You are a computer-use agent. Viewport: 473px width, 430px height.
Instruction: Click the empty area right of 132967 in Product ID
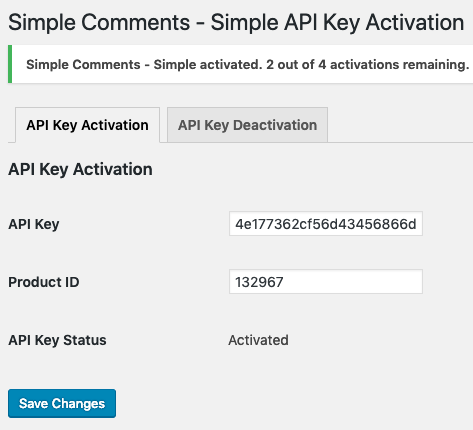coord(352,282)
